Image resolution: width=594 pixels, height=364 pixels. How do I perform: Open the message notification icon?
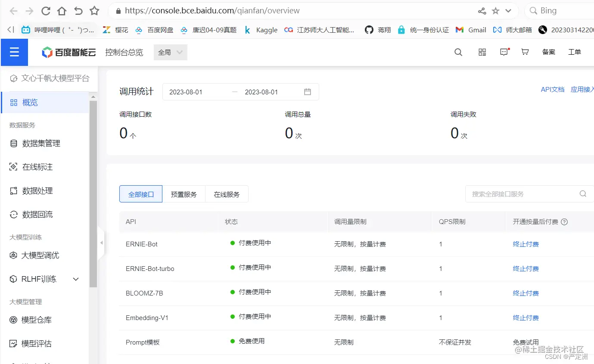pyautogui.click(x=504, y=52)
